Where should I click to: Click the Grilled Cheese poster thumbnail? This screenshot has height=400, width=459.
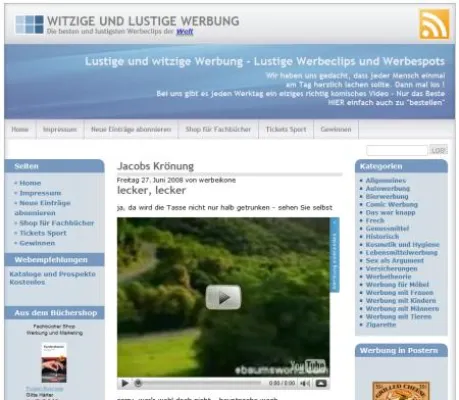point(401,391)
